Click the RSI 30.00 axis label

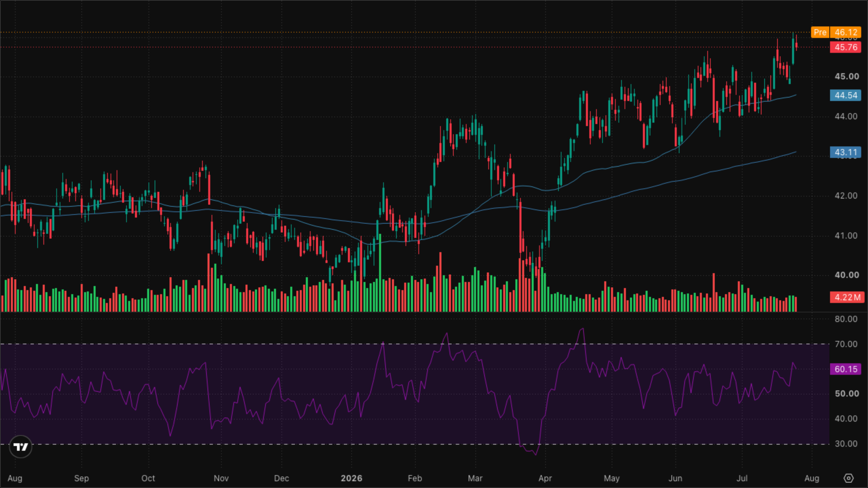tap(846, 444)
